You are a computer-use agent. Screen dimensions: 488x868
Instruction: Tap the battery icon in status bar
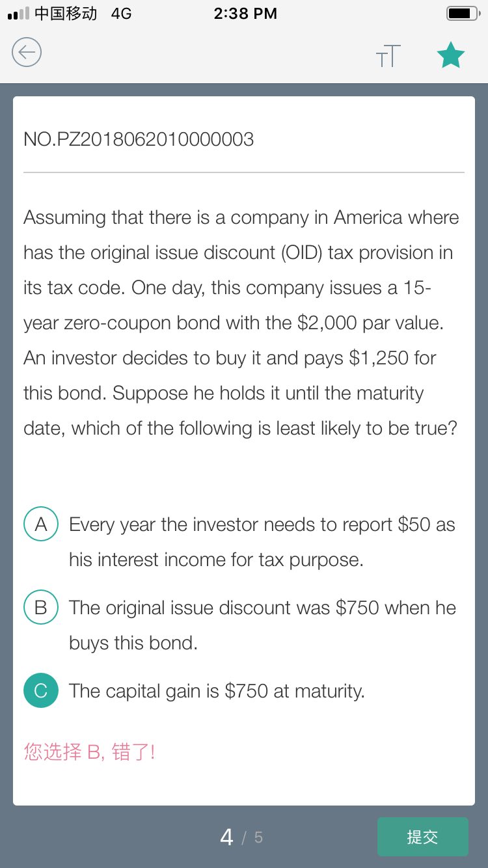tap(463, 13)
